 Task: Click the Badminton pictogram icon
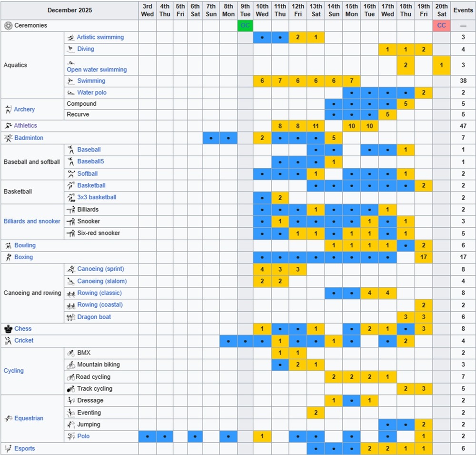click(8, 138)
